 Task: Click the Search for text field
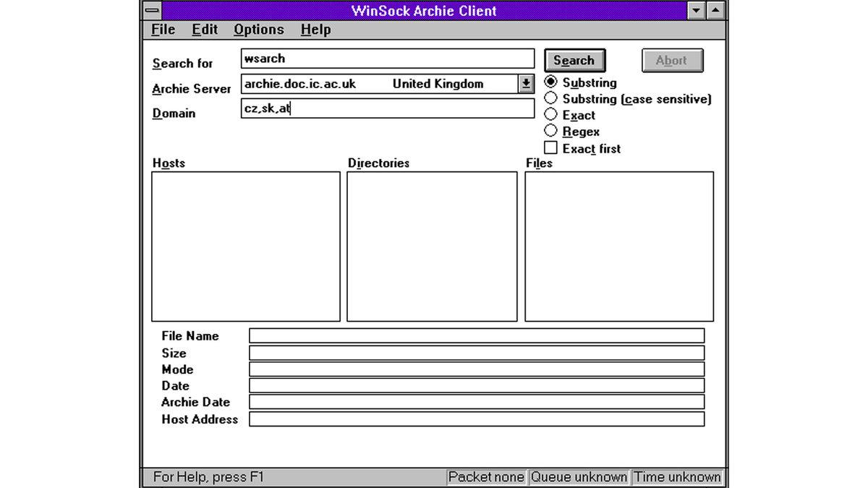tap(387, 59)
